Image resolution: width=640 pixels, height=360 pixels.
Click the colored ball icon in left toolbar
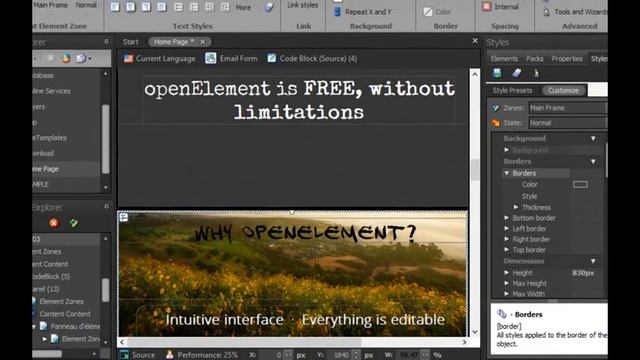(66, 58)
